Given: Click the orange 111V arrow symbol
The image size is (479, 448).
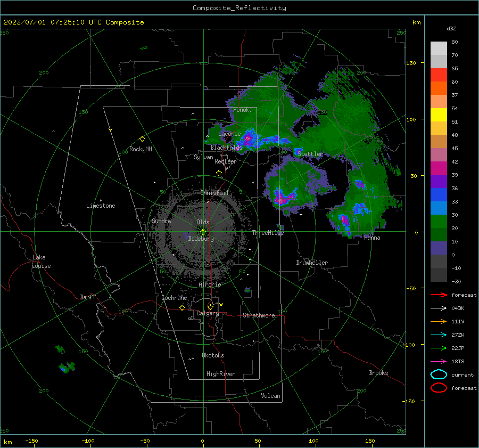Looking at the screenshot, I should click(x=439, y=321).
